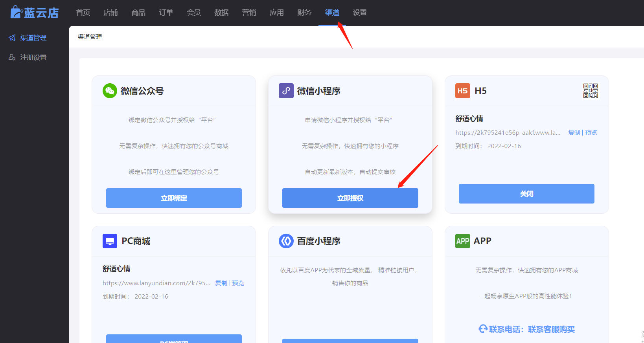Click the 微信公众号 card title
The image size is (644, 343).
pos(142,91)
